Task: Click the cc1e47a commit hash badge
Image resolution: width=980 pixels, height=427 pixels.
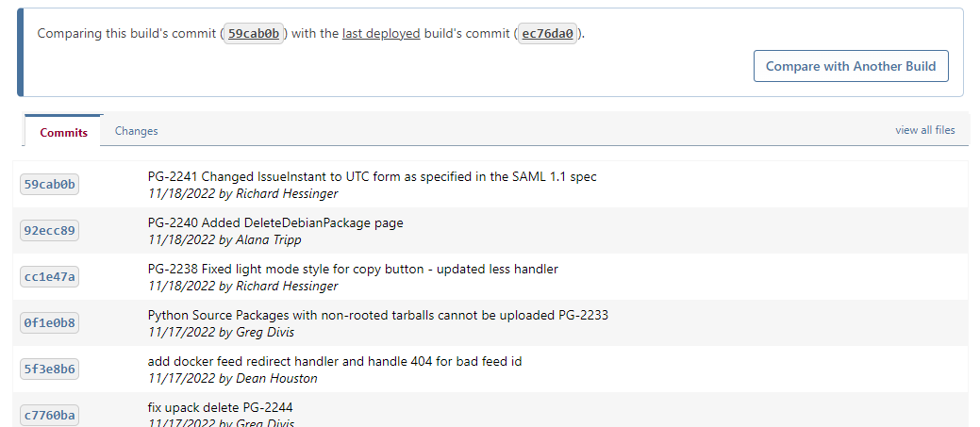Action: pos(49,276)
